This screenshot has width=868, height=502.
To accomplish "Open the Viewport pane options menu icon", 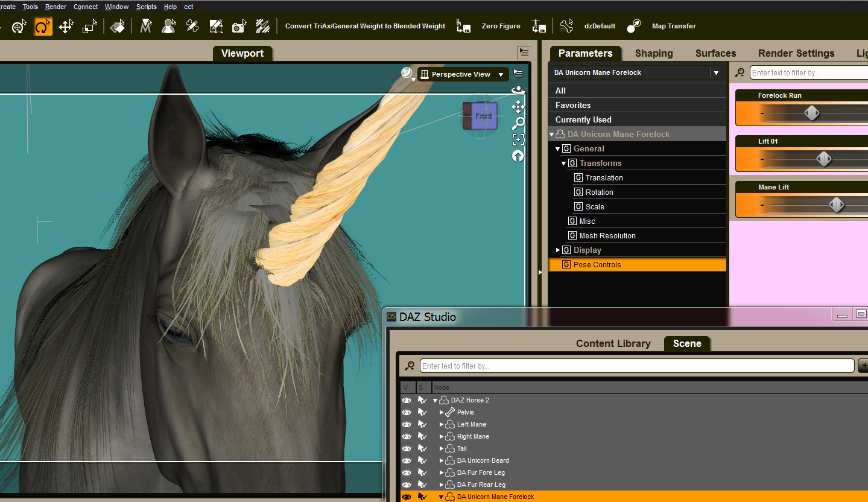I will pos(524,52).
